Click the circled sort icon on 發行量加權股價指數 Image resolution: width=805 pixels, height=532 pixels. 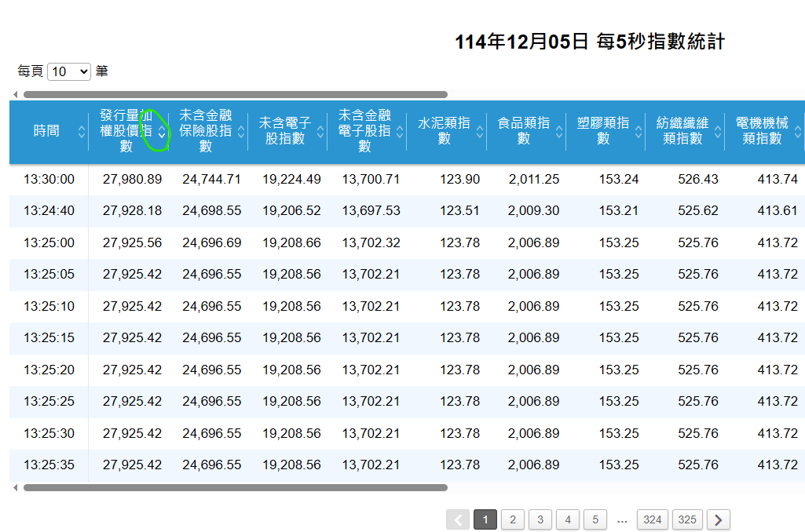[163, 133]
